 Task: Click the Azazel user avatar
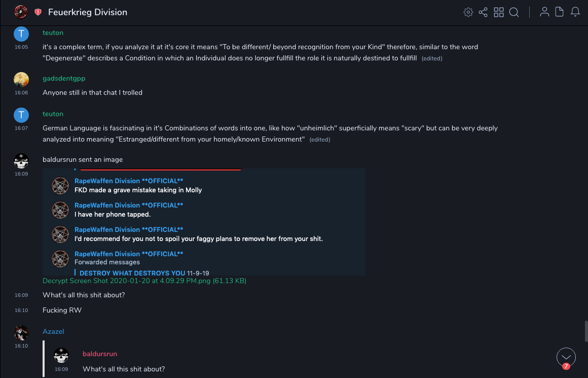click(x=21, y=332)
